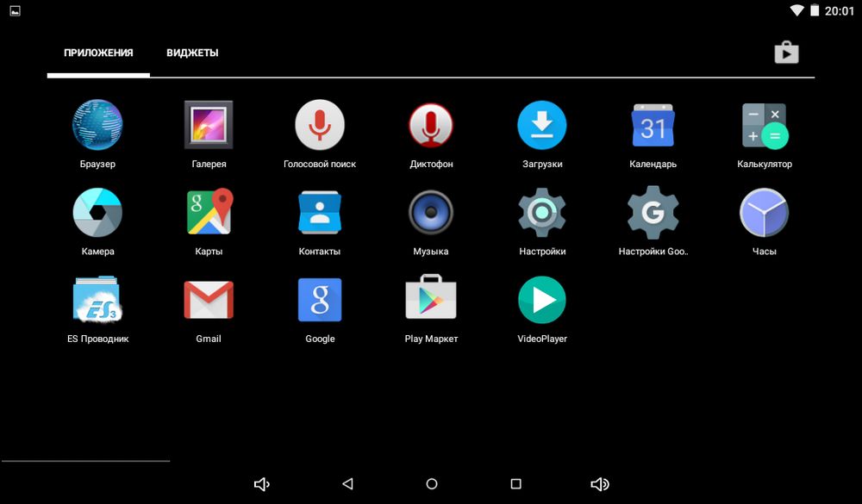Open the VideoPlayer play icon
862x504 pixels.
coord(542,300)
